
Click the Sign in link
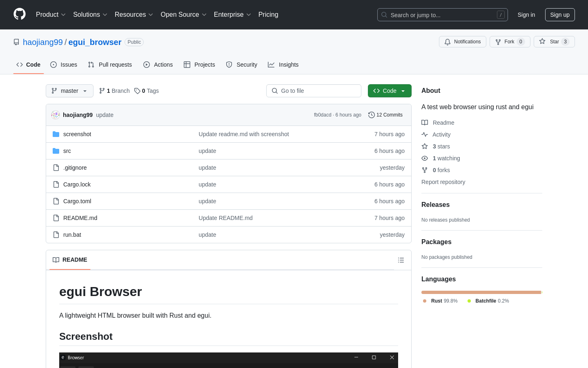click(x=526, y=15)
